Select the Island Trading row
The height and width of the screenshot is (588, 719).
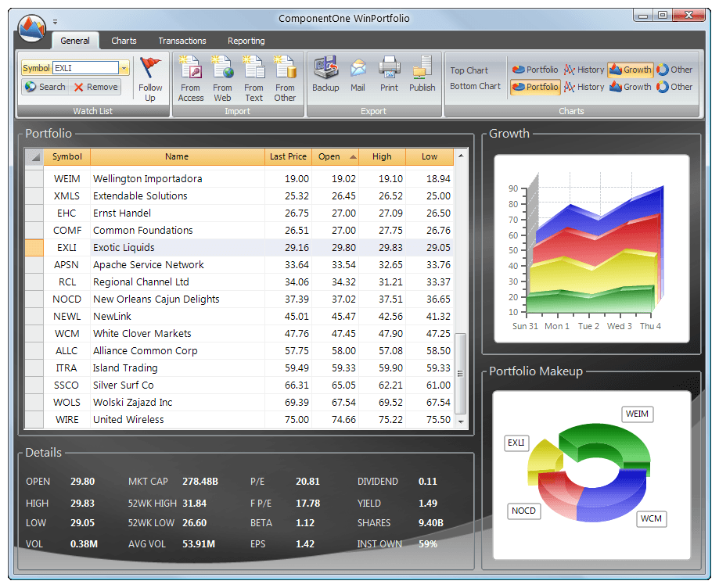click(239, 367)
